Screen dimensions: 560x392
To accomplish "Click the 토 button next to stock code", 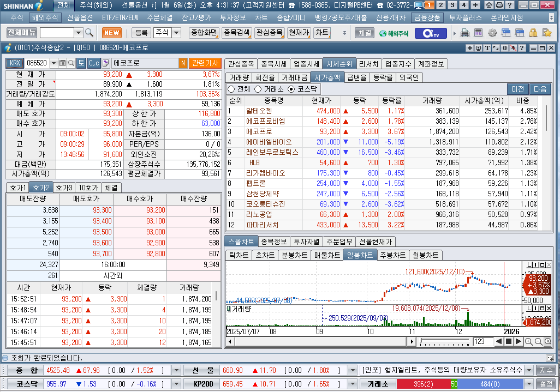I will pyautogui.click(x=81, y=63).
